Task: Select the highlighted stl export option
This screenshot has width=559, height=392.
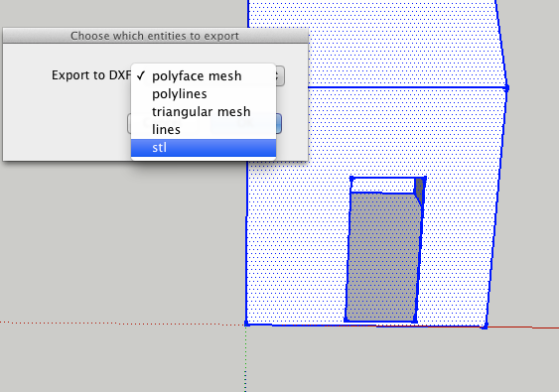Action: (x=204, y=148)
